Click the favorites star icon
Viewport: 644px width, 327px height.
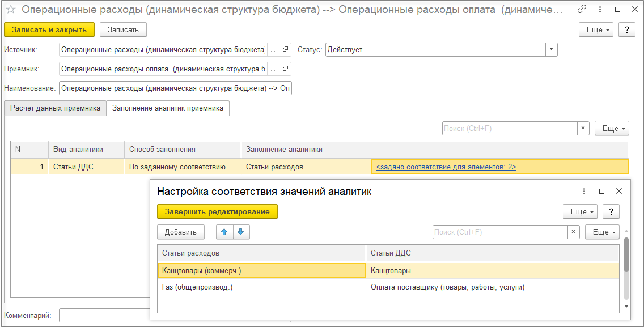point(10,10)
